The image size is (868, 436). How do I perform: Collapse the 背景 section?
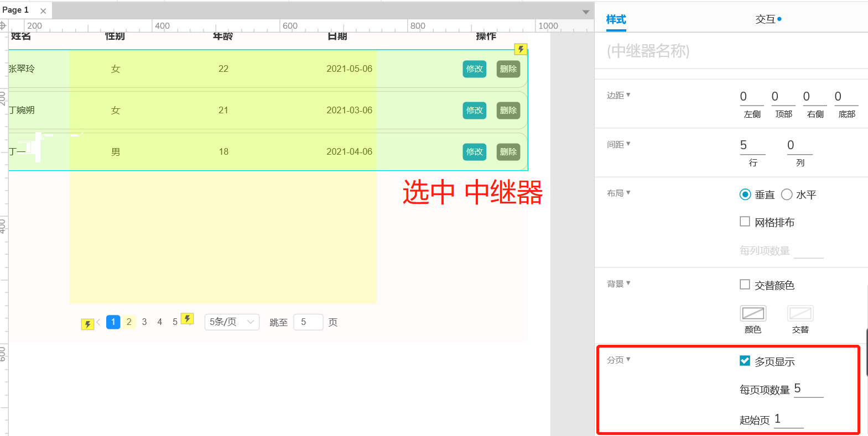pyautogui.click(x=618, y=283)
